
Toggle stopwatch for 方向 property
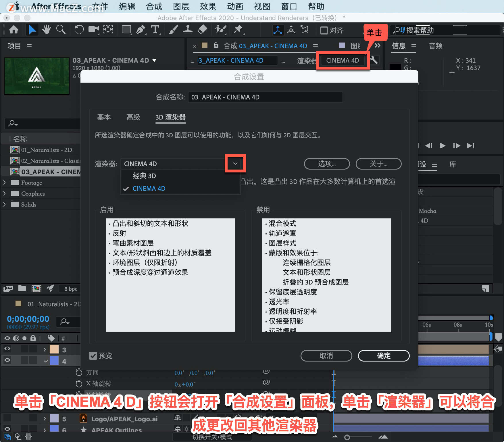(79, 372)
